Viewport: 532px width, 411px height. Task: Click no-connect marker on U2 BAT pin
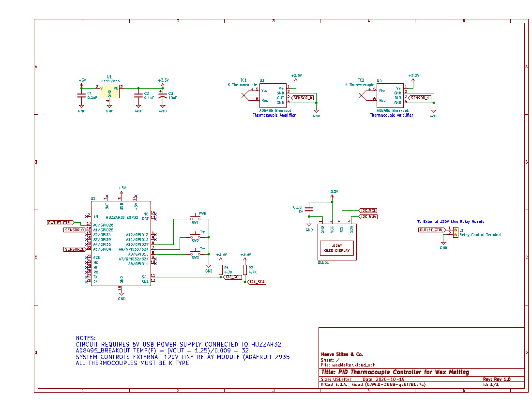tap(107, 196)
